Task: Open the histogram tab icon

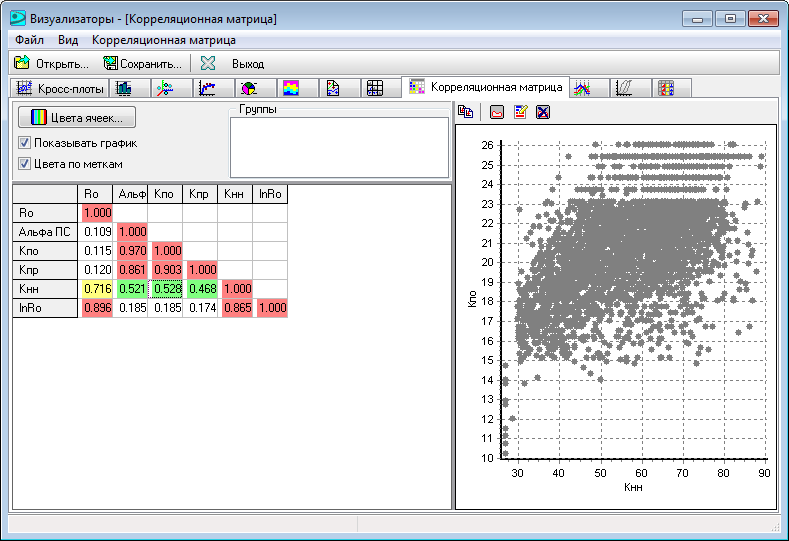Action: 124,88
